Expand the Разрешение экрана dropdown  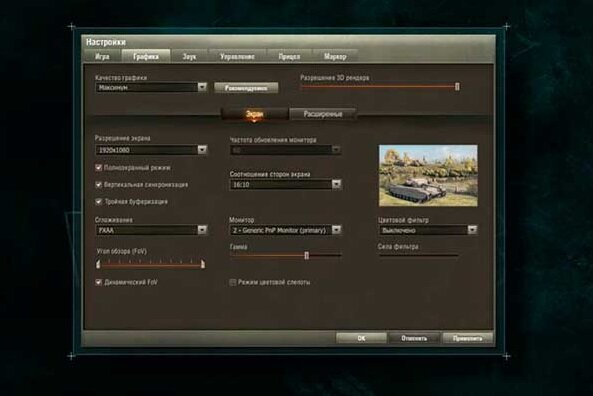click(x=151, y=150)
